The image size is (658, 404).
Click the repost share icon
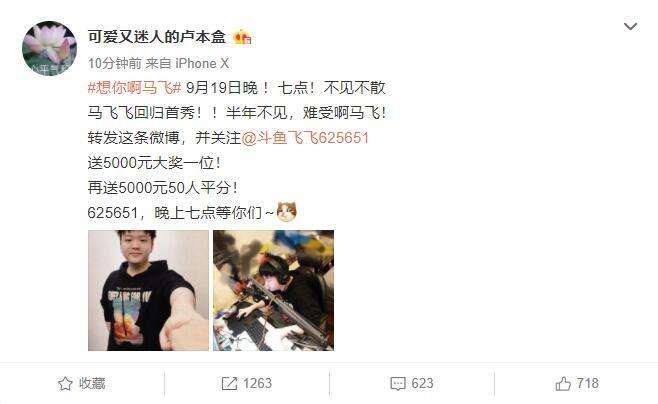(229, 383)
